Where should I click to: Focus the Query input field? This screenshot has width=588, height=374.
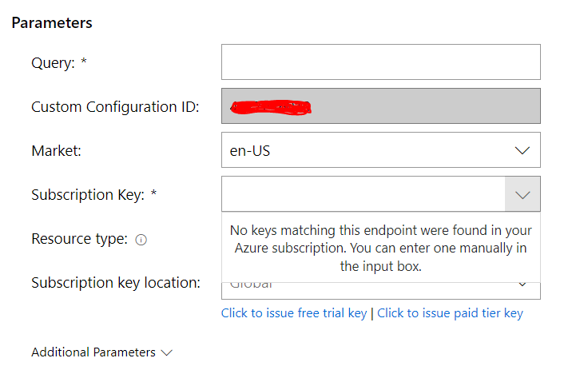pyautogui.click(x=380, y=62)
